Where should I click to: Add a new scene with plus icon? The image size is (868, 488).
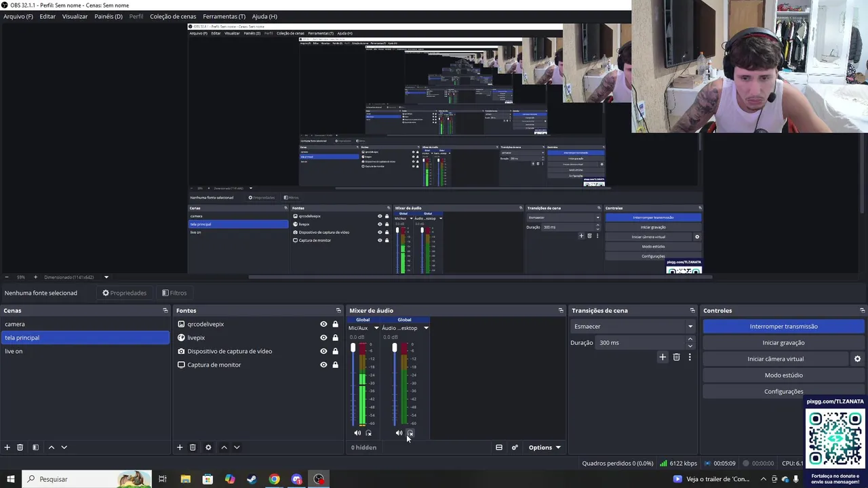click(7, 447)
